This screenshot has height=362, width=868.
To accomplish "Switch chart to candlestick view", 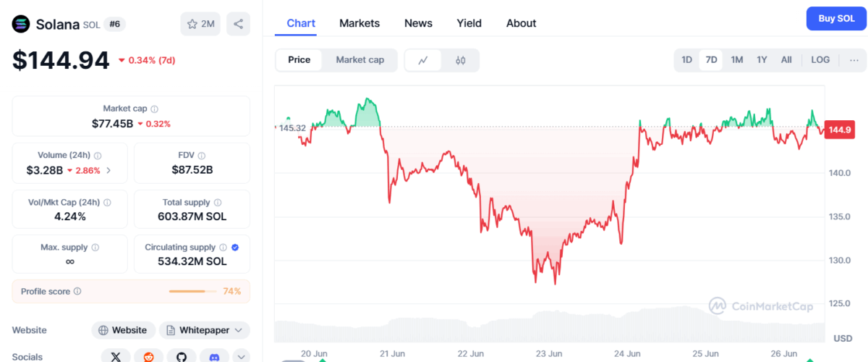I will (x=460, y=60).
